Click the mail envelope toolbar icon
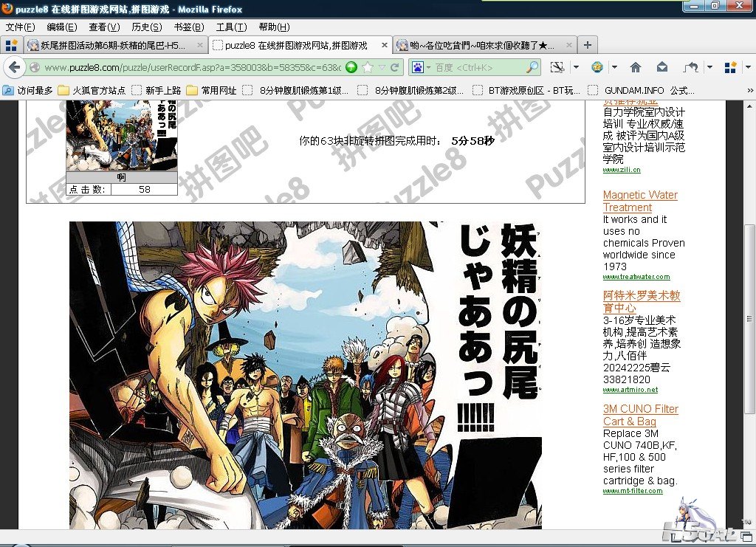 click(x=661, y=67)
